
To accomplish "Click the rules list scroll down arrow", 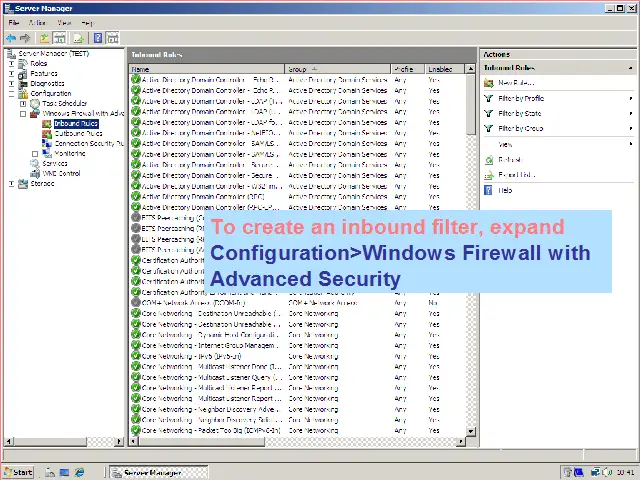I will 471,431.
